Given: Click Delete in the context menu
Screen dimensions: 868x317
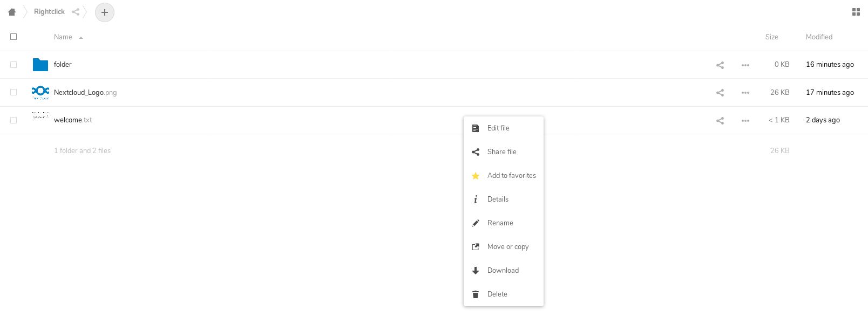Looking at the screenshot, I should click(497, 294).
